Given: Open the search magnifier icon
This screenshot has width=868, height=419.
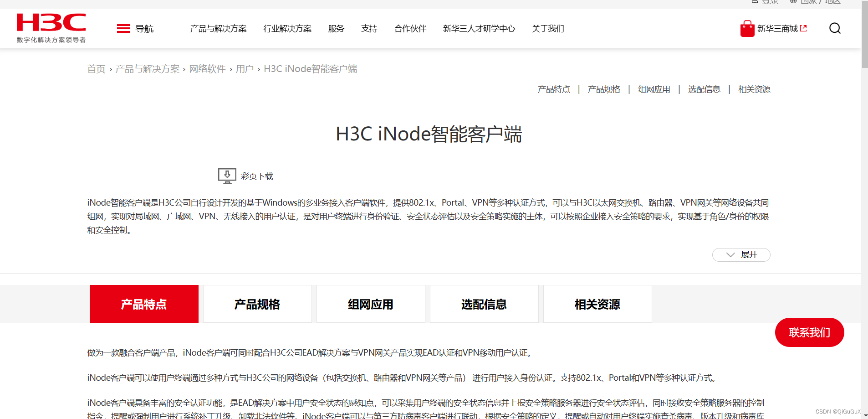Looking at the screenshot, I should point(835,28).
